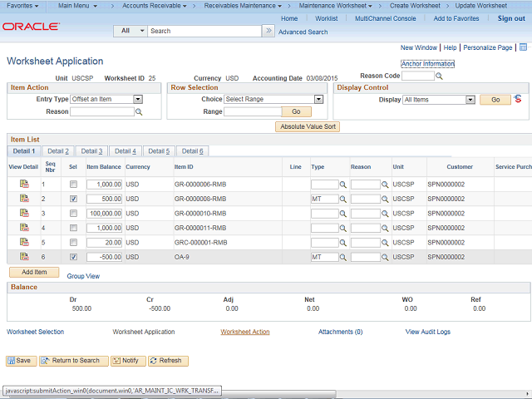Open the Display All Items dropdown
Viewport: 532px width, 399px height.
pyautogui.click(x=470, y=100)
